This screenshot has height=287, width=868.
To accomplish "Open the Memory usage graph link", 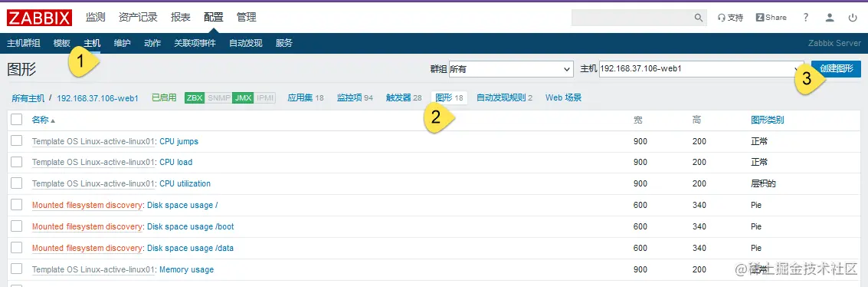I will click(x=187, y=270).
